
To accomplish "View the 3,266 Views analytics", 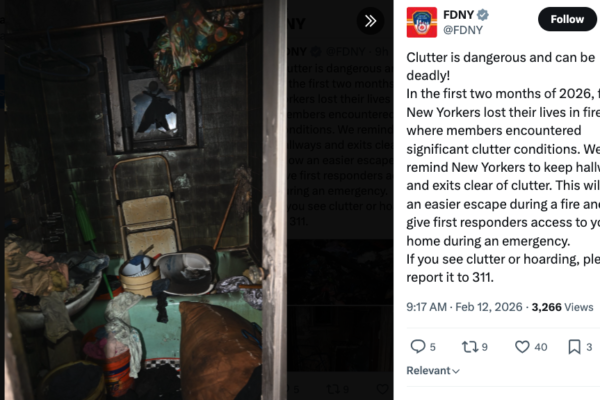I will coord(562,307).
